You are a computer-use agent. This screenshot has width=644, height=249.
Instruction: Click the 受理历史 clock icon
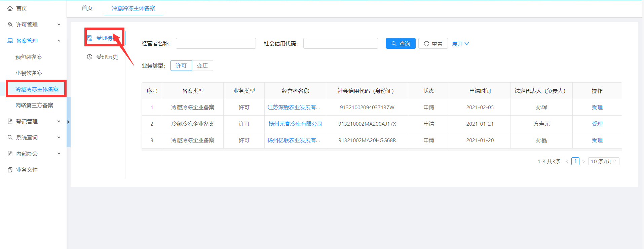[x=89, y=57]
